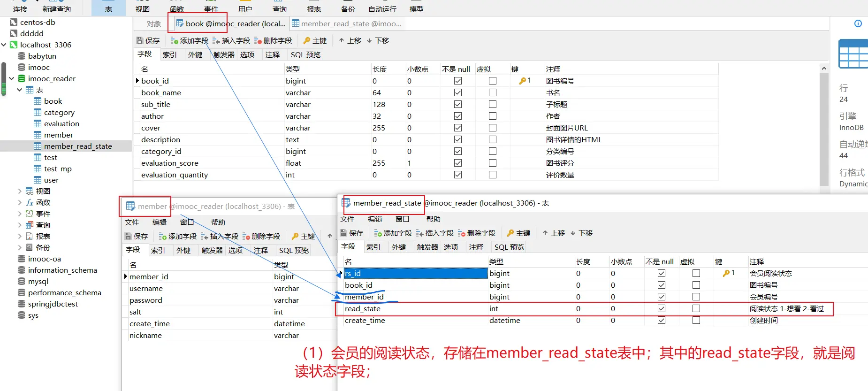Open 索引 tab in book designer
The image size is (868, 391).
(x=170, y=54)
